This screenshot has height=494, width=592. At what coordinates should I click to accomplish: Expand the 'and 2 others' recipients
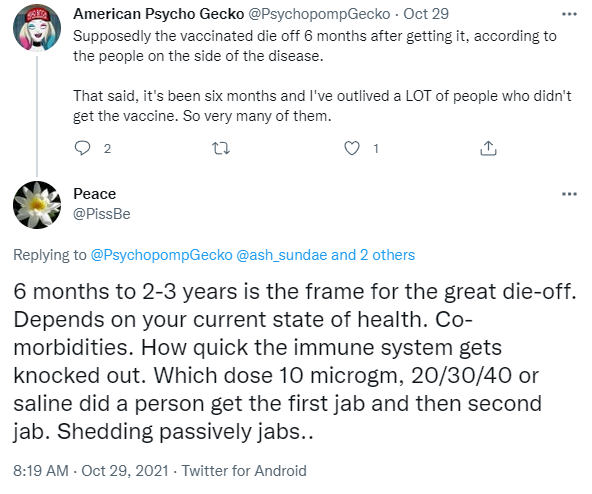373,255
